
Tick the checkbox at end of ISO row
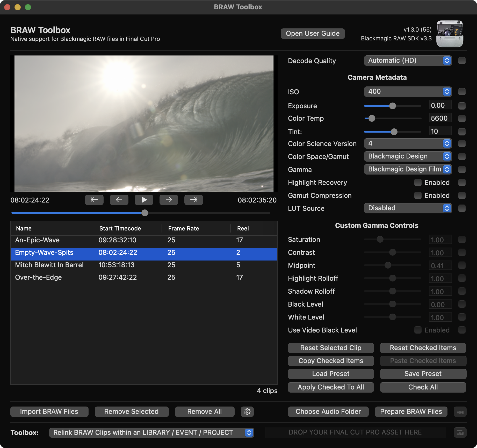[x=462, y=92]
